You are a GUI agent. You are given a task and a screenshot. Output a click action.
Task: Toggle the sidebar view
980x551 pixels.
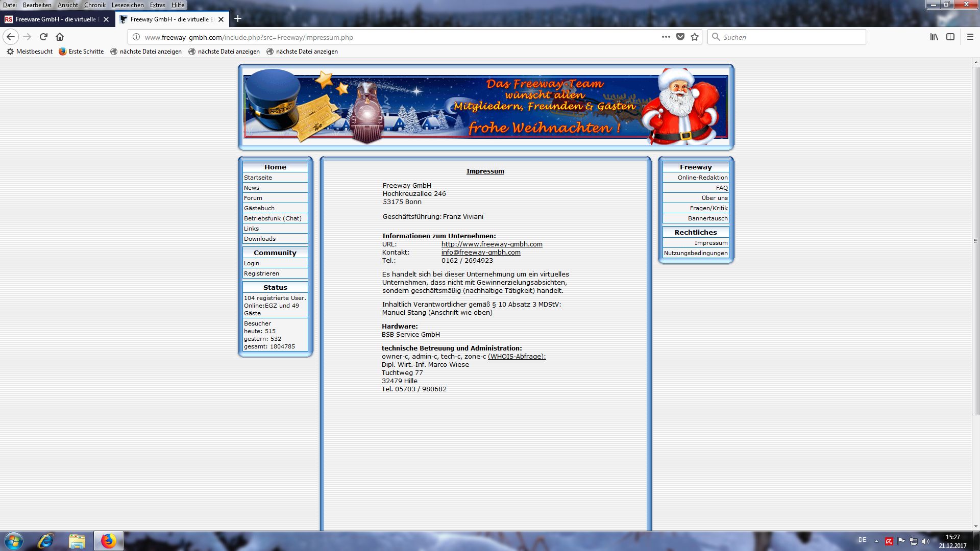950,37
